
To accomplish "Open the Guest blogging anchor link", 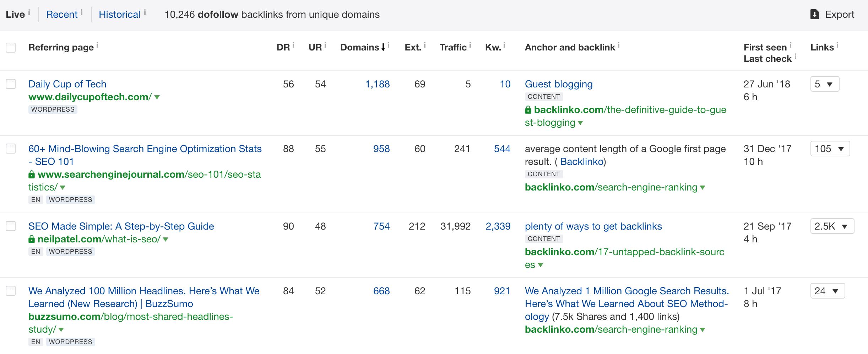I will (559, 84).
